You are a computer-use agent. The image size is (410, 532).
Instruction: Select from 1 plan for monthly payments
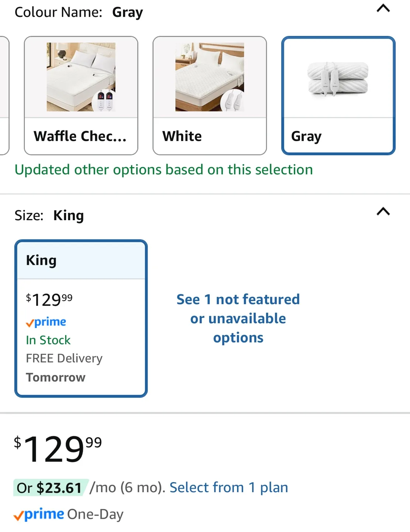click(228, 487)
